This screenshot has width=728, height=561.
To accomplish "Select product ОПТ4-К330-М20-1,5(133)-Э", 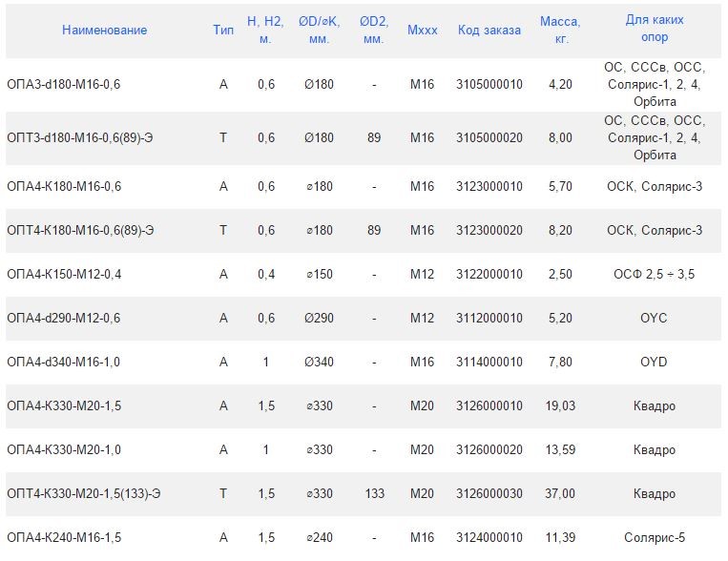I will coord(84,493).
